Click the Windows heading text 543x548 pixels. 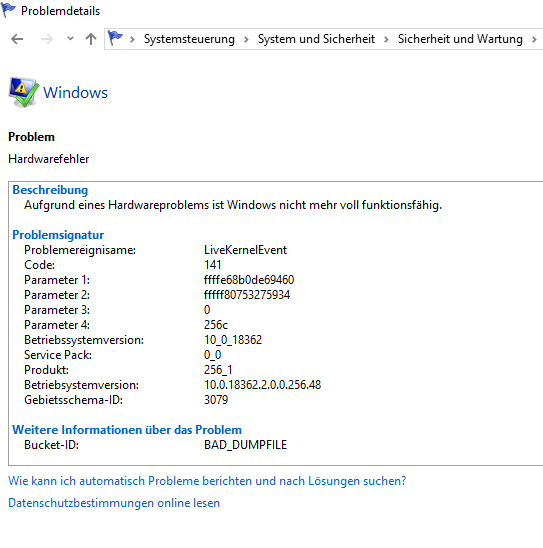[x=75, y=93]
